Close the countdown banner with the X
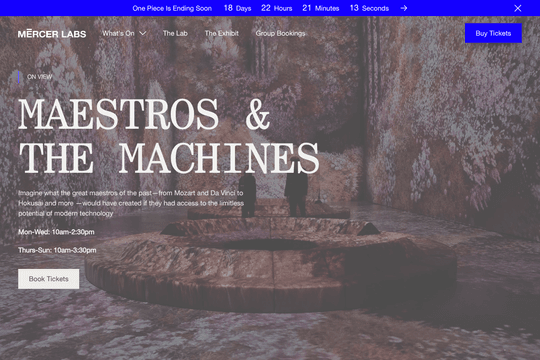 (518, 8)
